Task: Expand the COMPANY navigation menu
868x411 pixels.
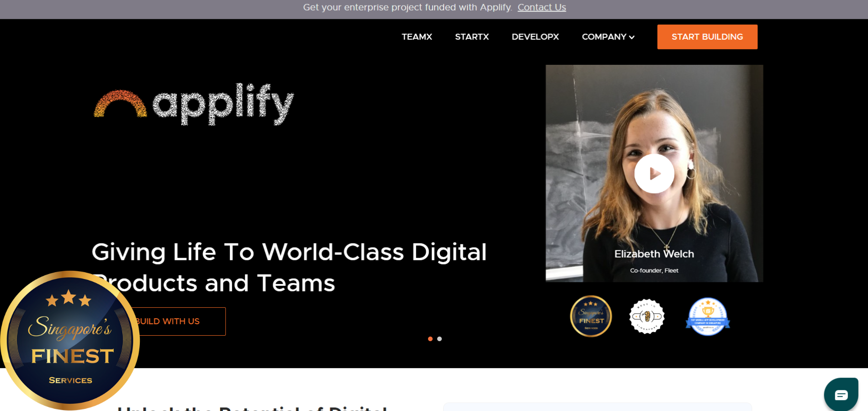Action: 603,37
